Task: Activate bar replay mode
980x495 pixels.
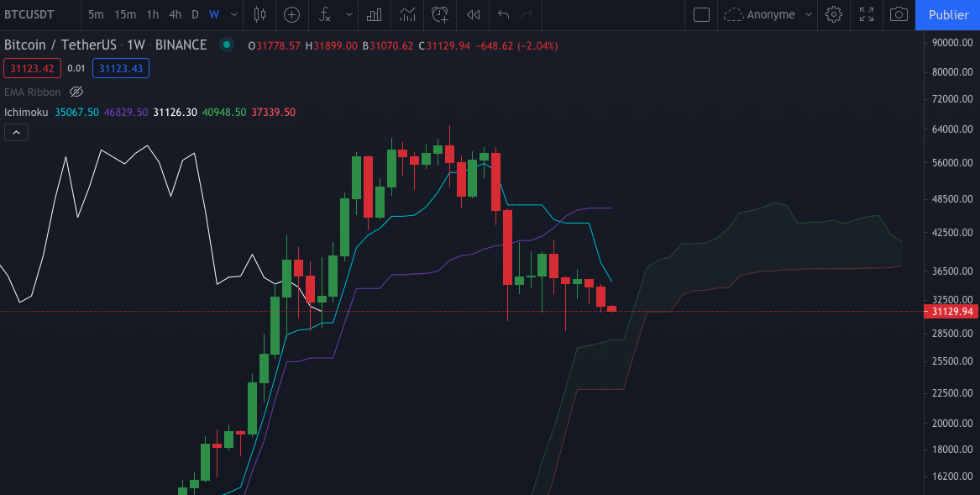Action: click(472, 14)
